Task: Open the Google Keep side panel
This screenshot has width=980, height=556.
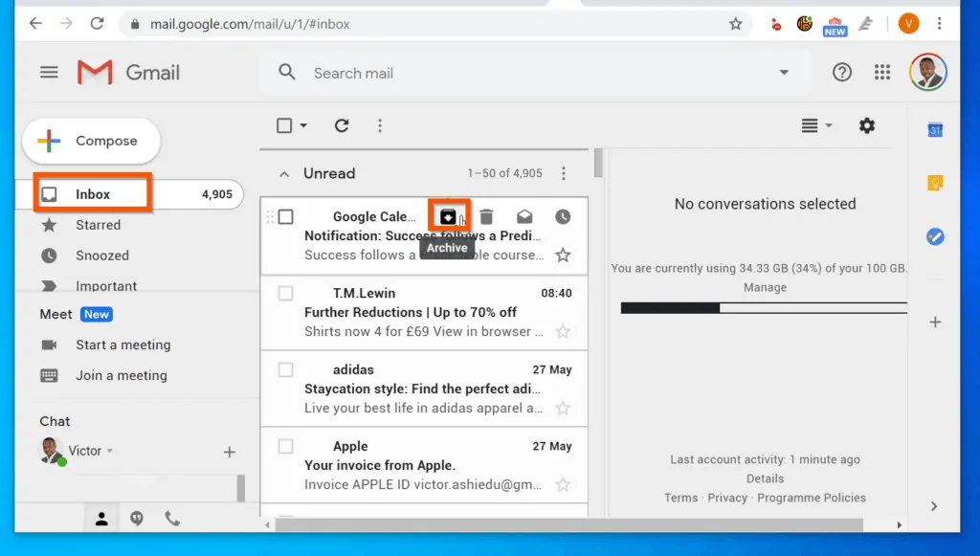Action: [x=935, y=182]
